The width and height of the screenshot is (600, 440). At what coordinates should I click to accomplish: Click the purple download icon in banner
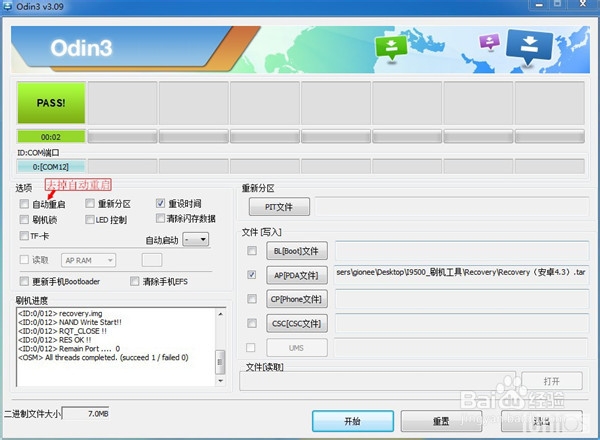(x=490, y=41)
